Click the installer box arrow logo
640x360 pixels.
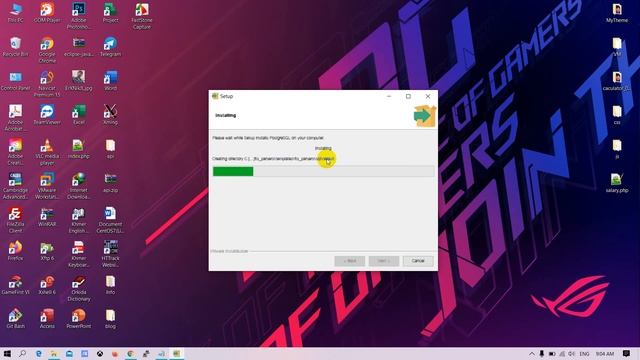tap(424, 116)
